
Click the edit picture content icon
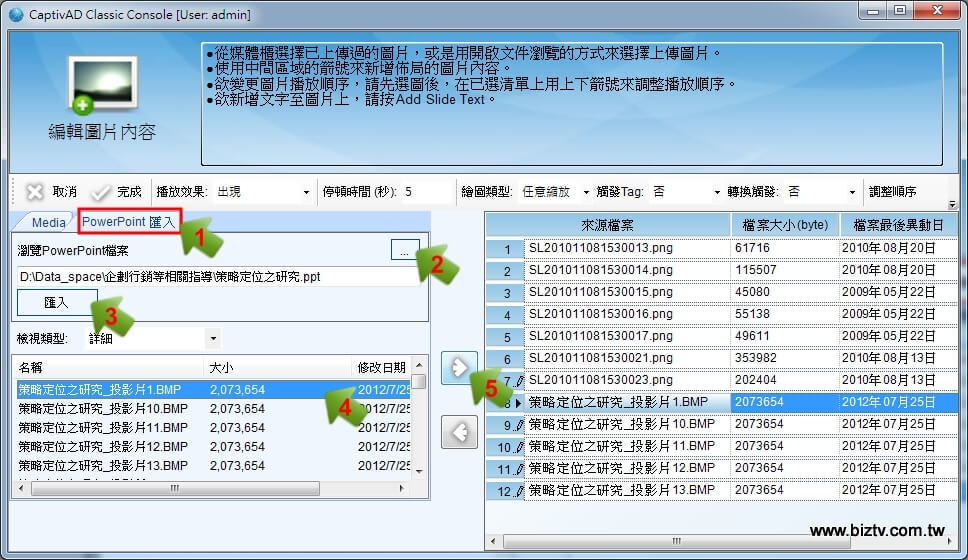click(x=100, y=87)
